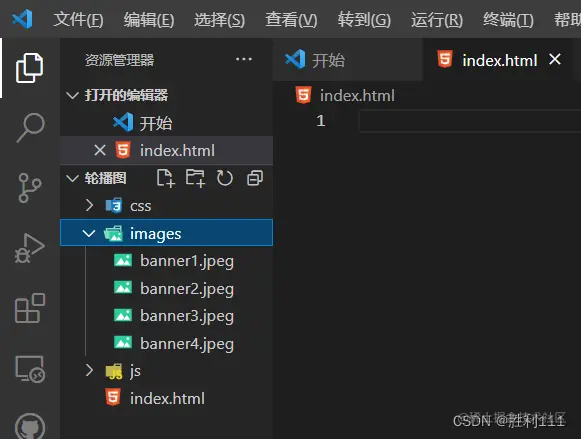Click line number 1 in the editor gutter
581x439 pixels.
click(x=321, y=121)
